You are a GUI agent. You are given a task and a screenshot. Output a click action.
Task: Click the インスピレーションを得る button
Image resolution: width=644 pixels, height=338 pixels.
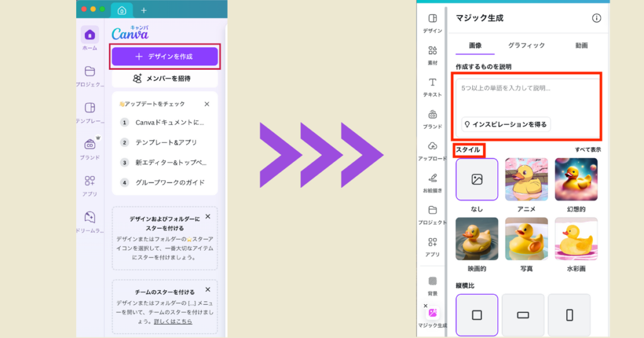pyautogui.click(x=506, y=124)
